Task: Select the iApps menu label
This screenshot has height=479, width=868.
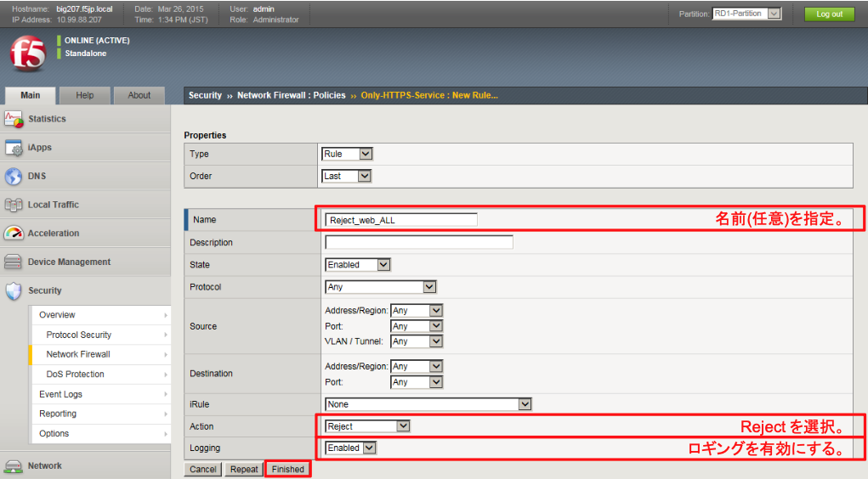Action: pos(40,148)
